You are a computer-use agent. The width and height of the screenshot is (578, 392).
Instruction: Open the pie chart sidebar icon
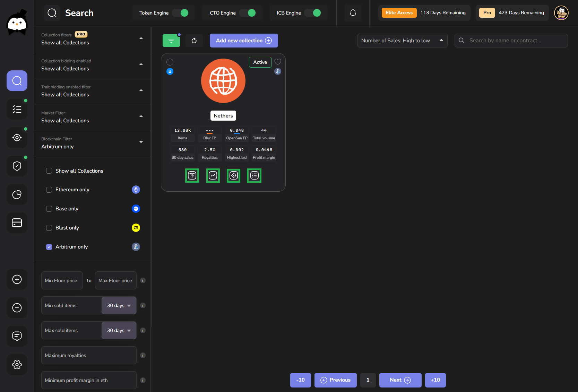[17, 194]
